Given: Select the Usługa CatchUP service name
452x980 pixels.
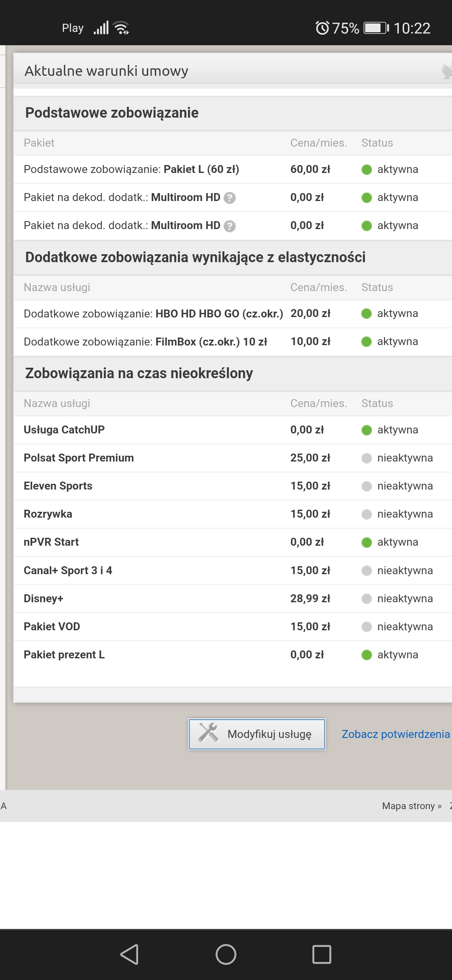Looking at the screenshot, I should [x=64, y=430].
